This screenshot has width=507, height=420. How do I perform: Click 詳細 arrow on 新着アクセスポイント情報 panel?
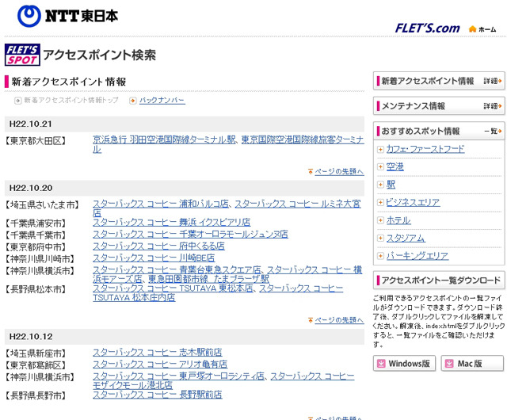pyautogui.click(x=493, y=81)
